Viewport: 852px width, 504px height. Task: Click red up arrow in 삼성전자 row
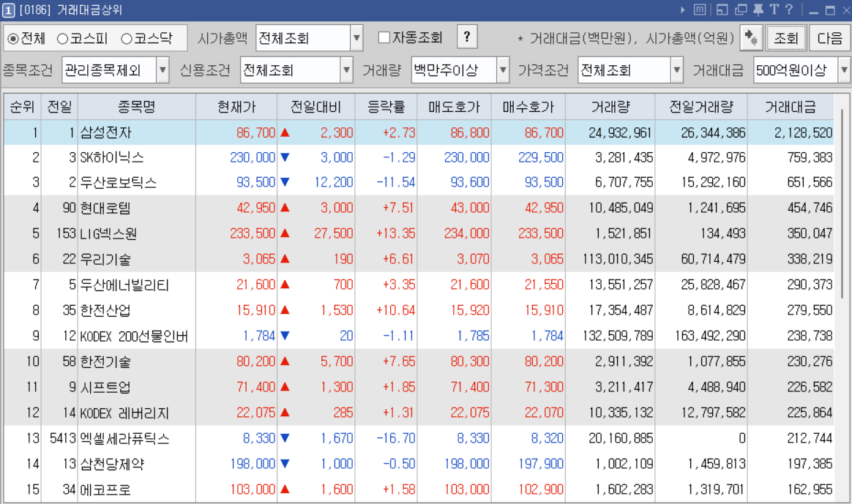pyautogui.click(x=285, y=132)
